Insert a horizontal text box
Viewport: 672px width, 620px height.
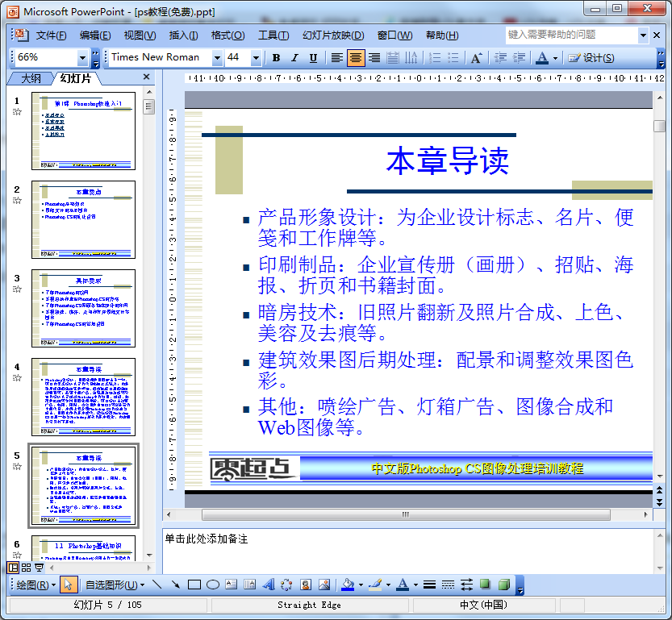click(x=231, y=585)
